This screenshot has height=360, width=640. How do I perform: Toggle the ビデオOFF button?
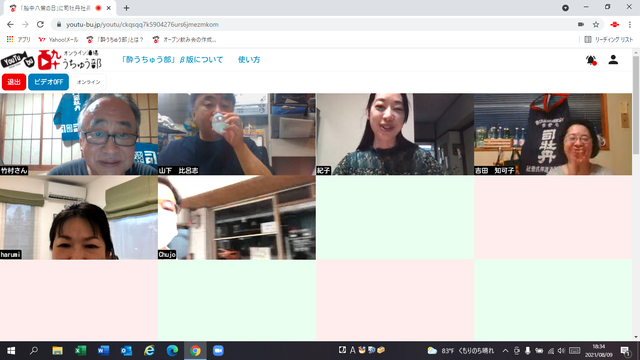click(48, 82)
